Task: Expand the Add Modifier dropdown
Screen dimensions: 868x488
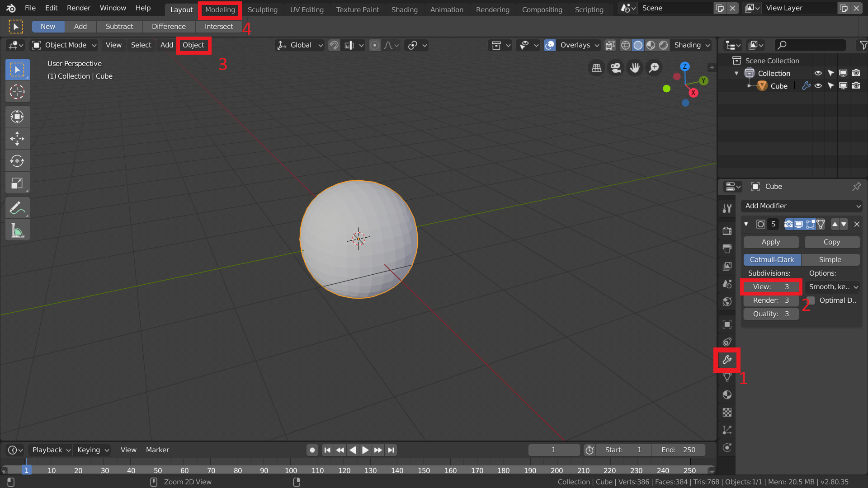Action: pyautogui.click(x=802, y=206)
